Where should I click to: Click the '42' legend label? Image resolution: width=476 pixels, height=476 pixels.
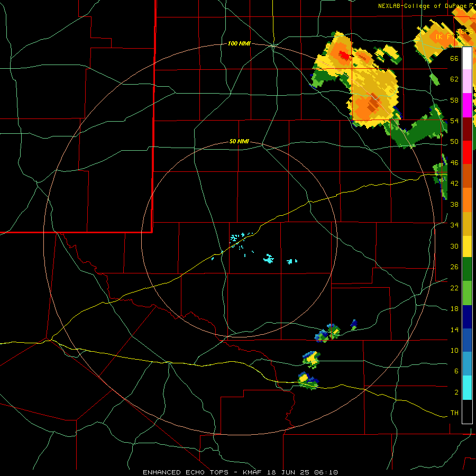[x=454, y=183]
